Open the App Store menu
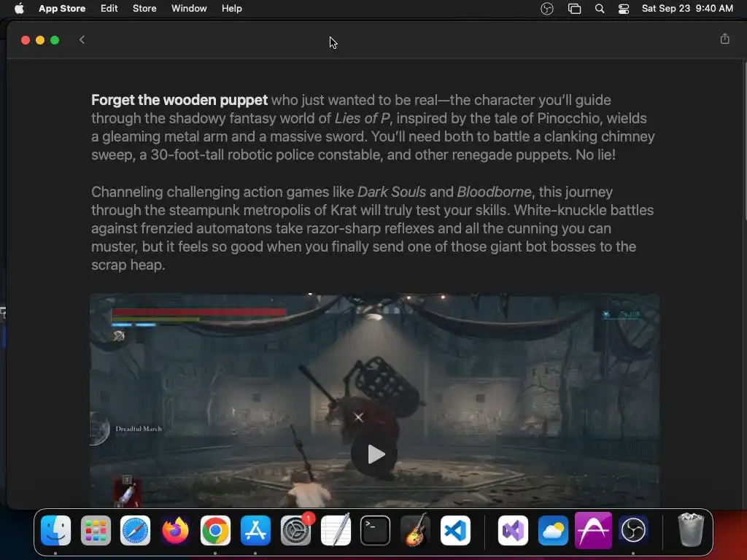Viewport: 747px width, 560px height. pyautogui.click(x=62, y=9)
